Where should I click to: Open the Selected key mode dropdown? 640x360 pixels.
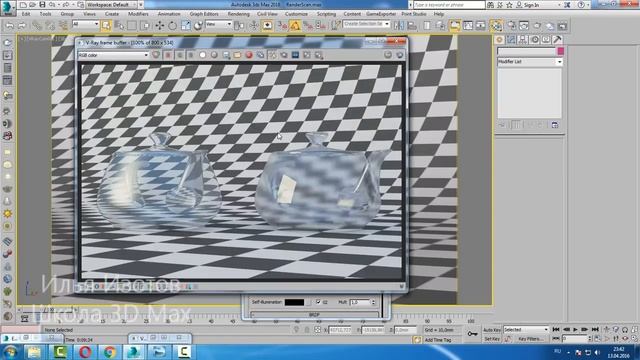tap(526, 329)
